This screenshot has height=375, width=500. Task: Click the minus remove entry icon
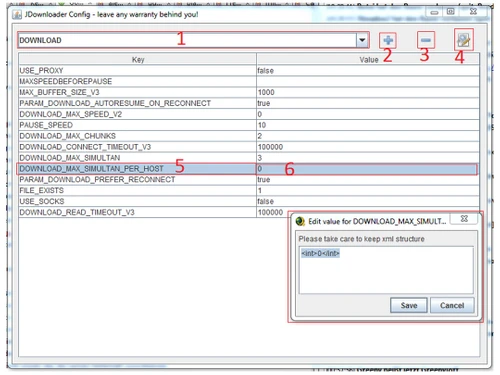coord(426,40)
